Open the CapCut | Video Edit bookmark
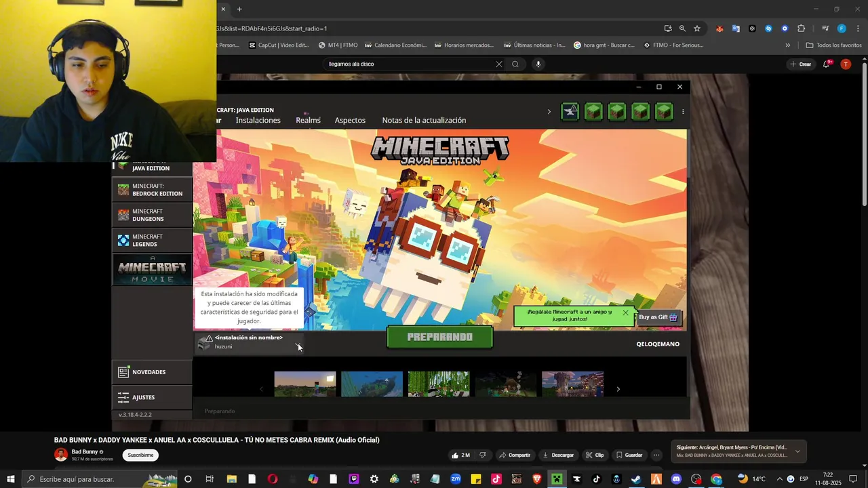This screenshot has height=488, width=868. point(279,45)
